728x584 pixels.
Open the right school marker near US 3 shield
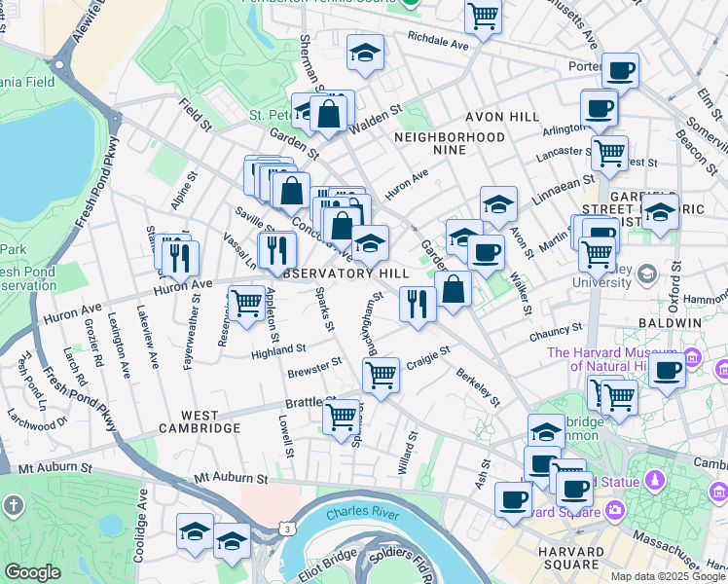coord(232,543)
